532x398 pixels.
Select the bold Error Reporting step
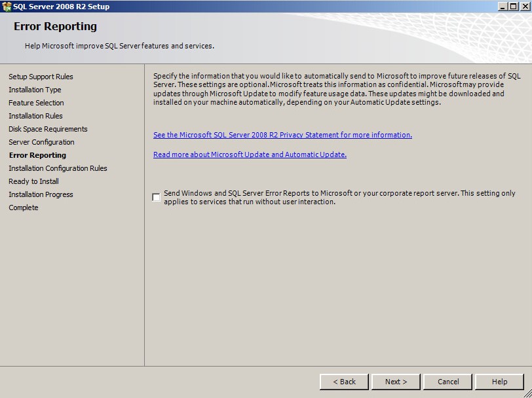[x=37, y=155]
